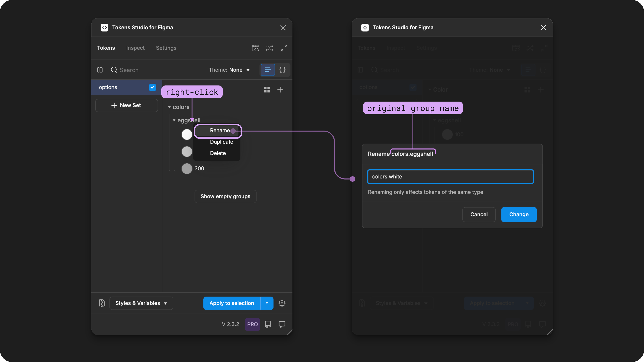
Task: Switch to the Inspect tab
Action: pos(135,48)
